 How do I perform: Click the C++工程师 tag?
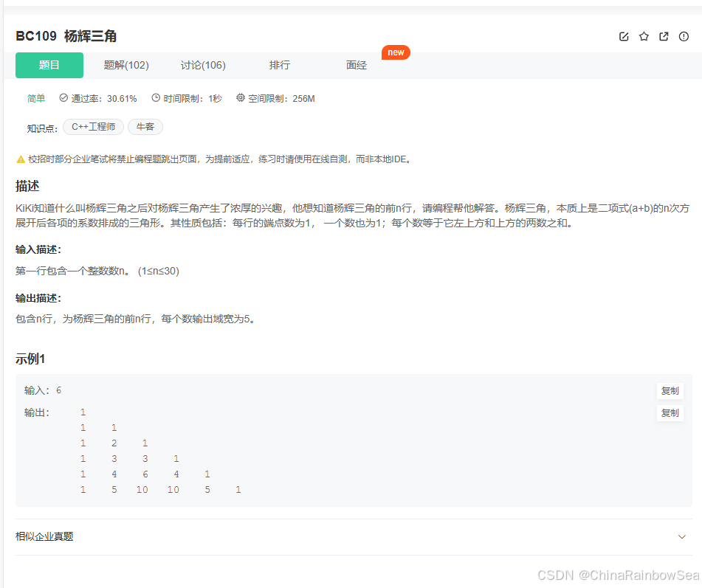click(94, 127)
